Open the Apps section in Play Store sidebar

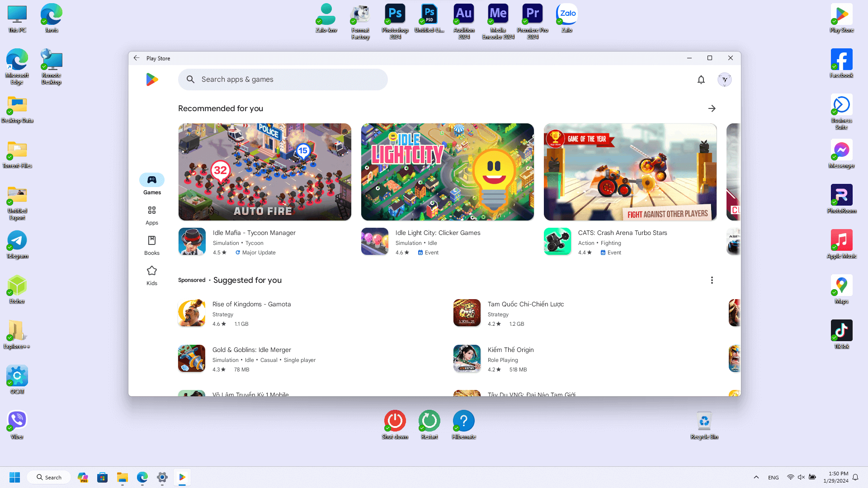coord(152,216)
